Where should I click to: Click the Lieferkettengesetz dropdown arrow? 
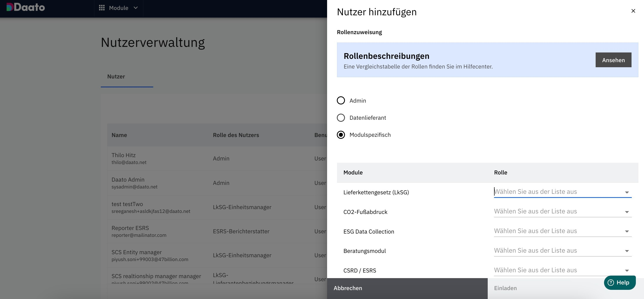point(627,193)
